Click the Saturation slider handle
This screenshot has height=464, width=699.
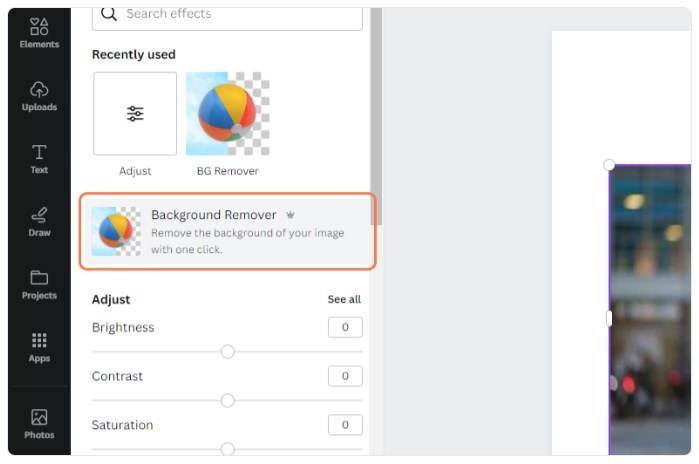(227, 448)
